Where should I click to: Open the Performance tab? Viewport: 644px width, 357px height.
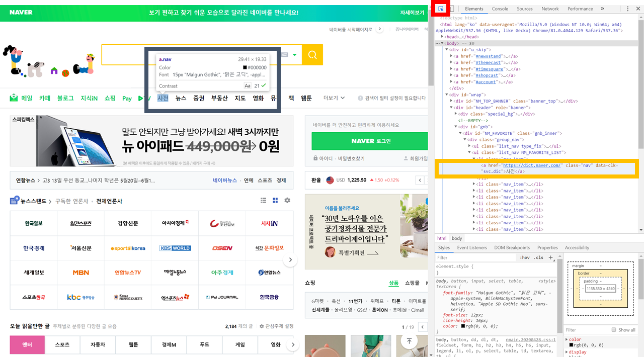(580, 9)
